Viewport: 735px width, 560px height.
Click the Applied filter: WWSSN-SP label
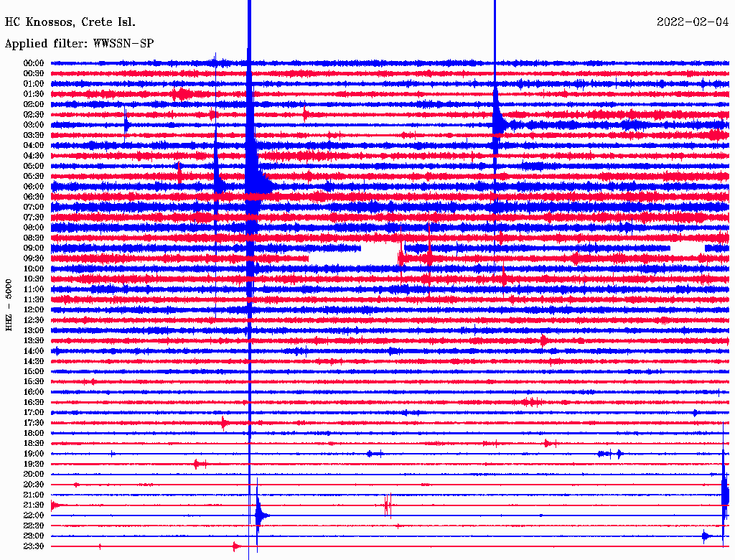pos(79,44)
